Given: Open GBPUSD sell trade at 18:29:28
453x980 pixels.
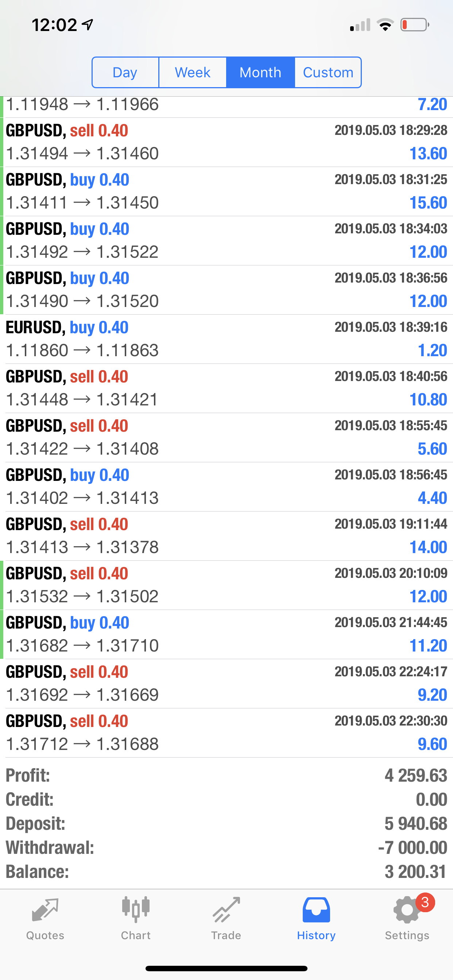Looking at the screenshot, I should [226, 142].
